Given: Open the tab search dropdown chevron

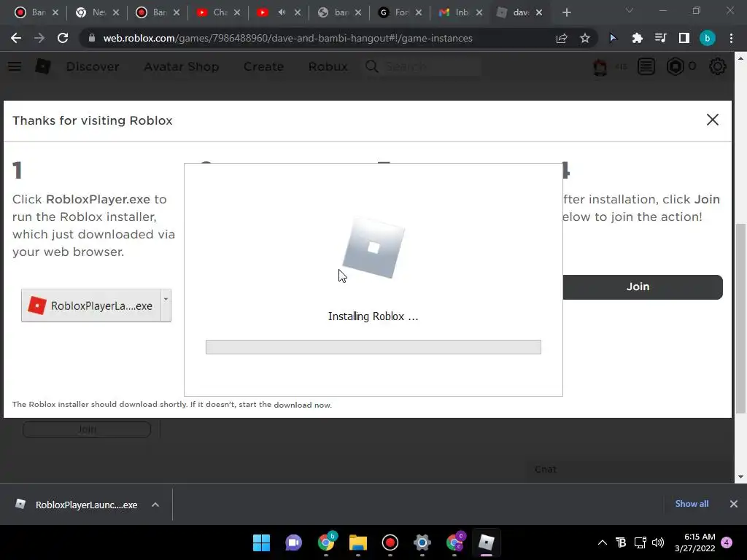Looking at the screenshot, I should coord(630,10).
